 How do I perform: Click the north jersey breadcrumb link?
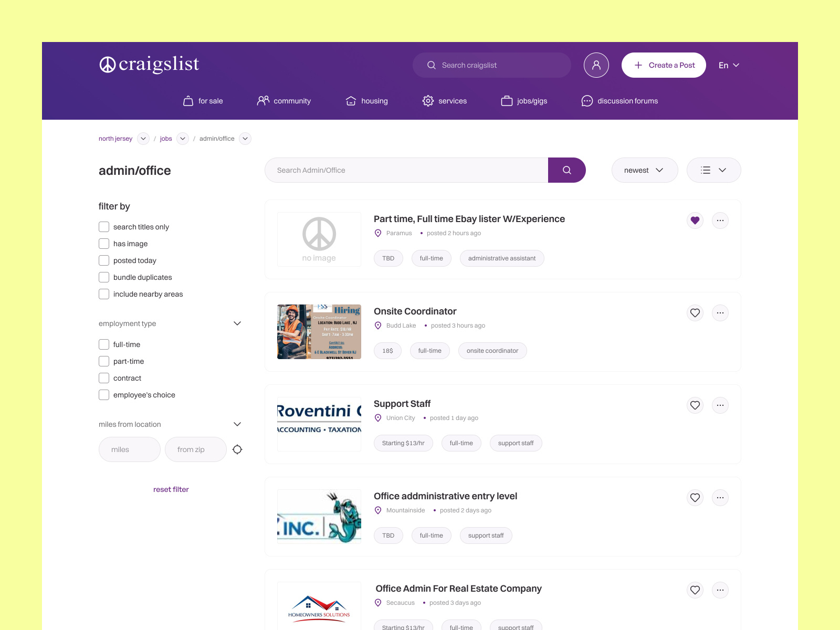pos(115,139)
